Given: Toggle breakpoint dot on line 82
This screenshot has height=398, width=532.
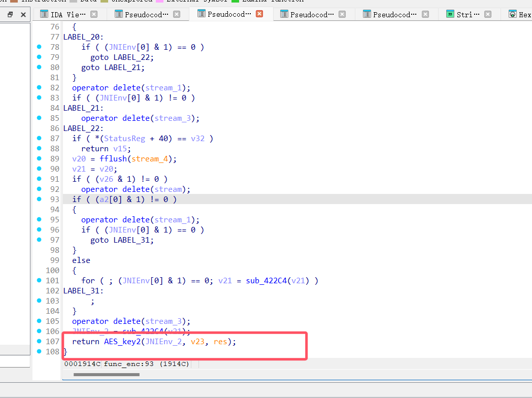Looking at the screenshot, I should (39, 87).
